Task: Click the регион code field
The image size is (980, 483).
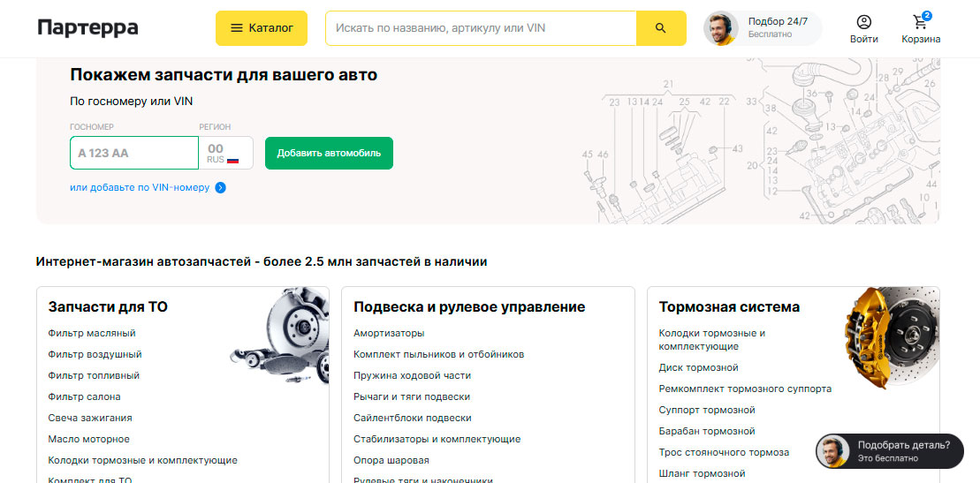Action: click(x=225, y=153)
